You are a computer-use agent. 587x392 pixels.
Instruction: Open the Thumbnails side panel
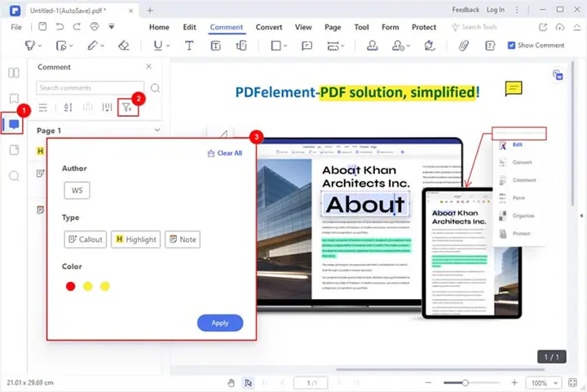tap(14, 73)
